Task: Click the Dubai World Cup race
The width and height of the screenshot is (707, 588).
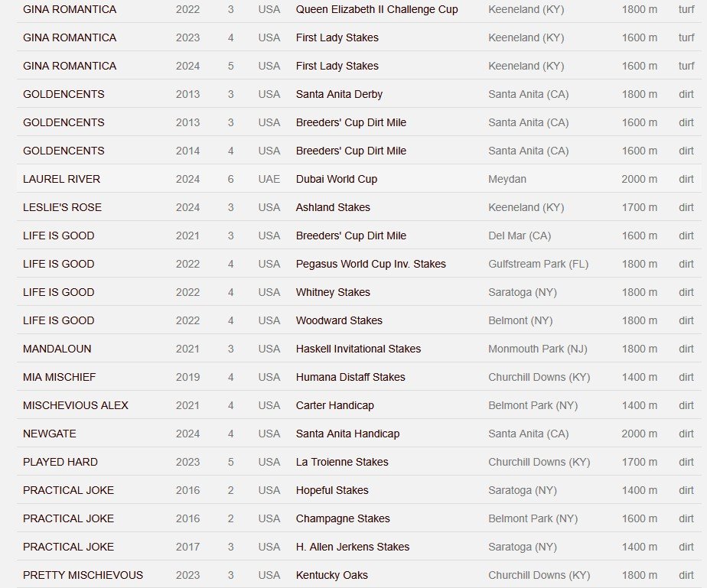Action: click(337, 180)
